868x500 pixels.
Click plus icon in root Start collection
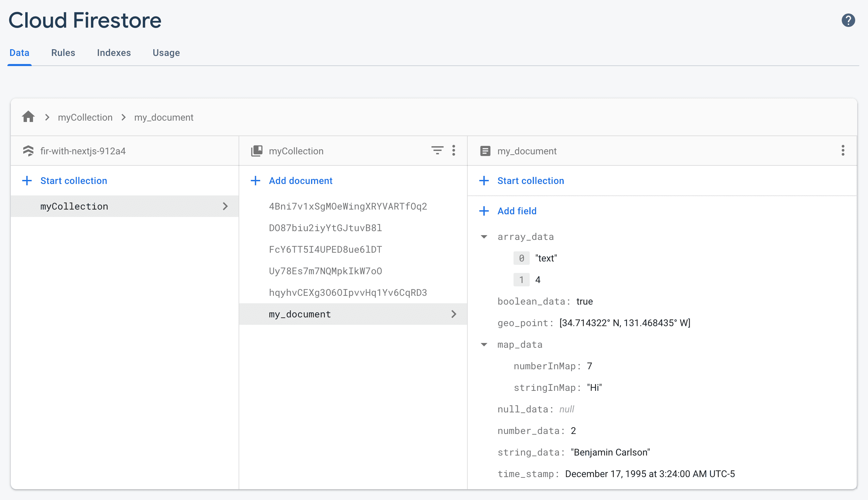(27, 181)
